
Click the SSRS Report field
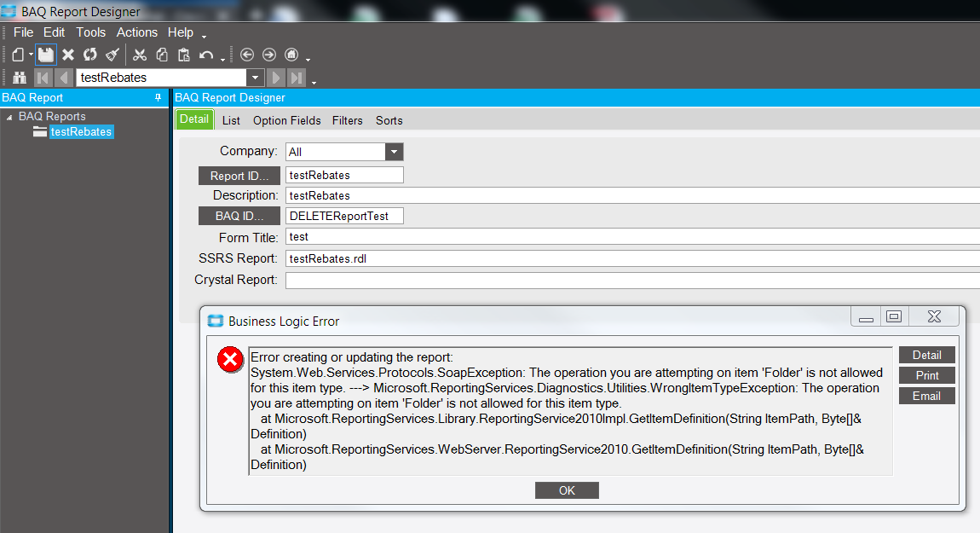(x=632, y=258)
